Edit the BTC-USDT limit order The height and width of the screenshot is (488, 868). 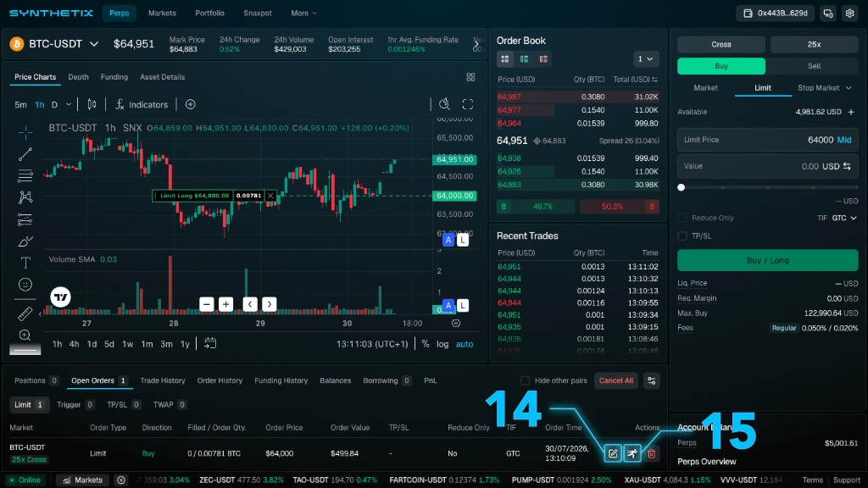613,454
